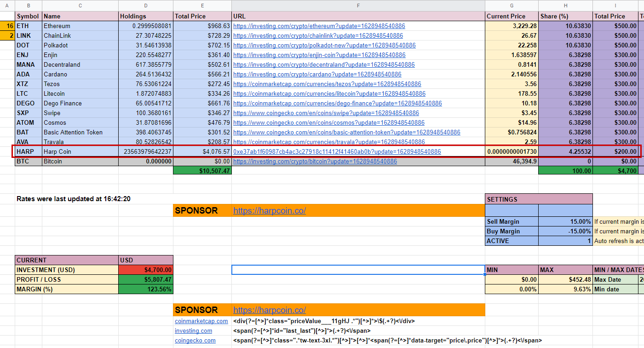This screenshot has height=348, width=644.
Task: Select the MIN value $0.00 cell
Action: point(512,280)
